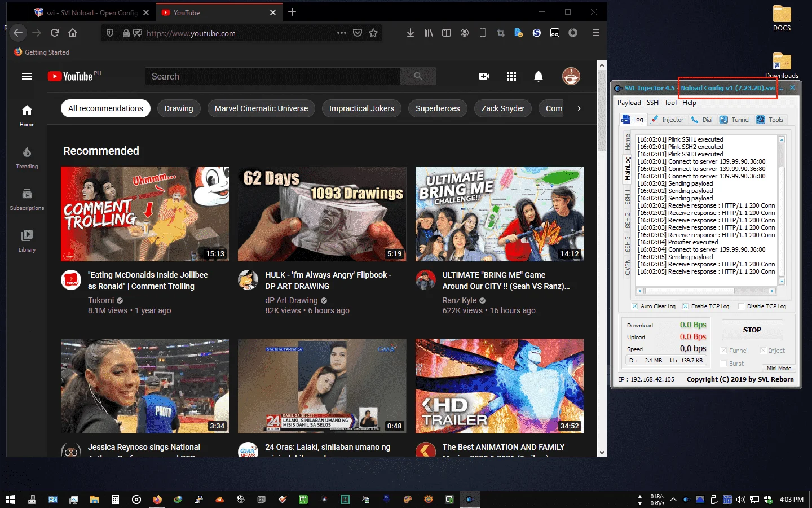
Task: Open Subscriptions in YouTube sidebar
Action: [27, 200]
